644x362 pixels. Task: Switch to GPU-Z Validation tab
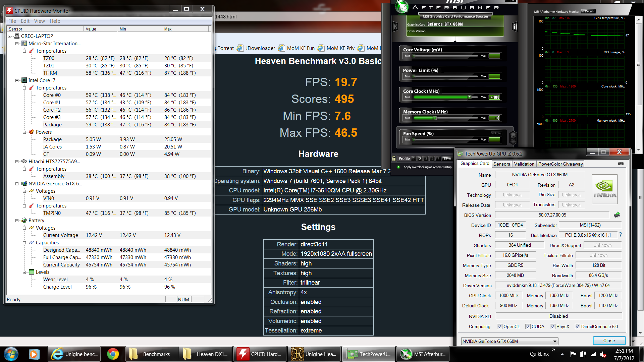pos(524,164)
